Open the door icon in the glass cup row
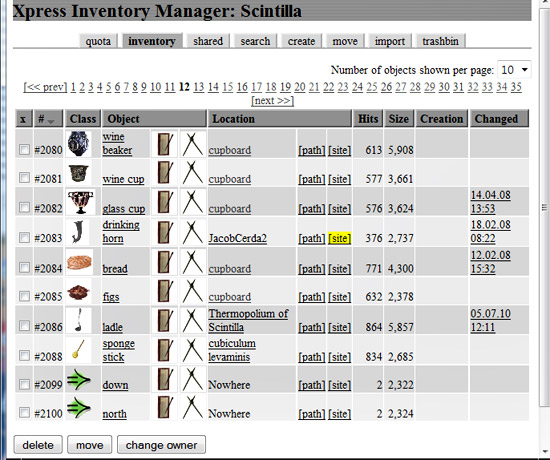Image resolution: width=550 pixels, height=460 pixels. point(165,202)
